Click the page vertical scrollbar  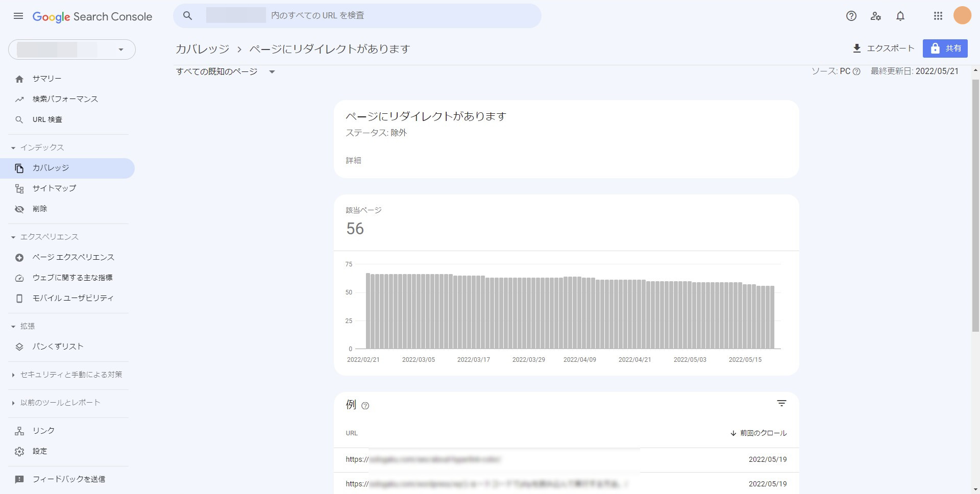[975, 204]
